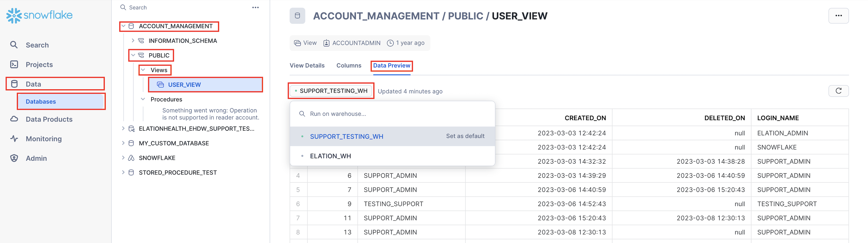Collapse the ACCOUNT_MANAGEMENT database
Screen dimensions: 868x243
tap(123, 26)
